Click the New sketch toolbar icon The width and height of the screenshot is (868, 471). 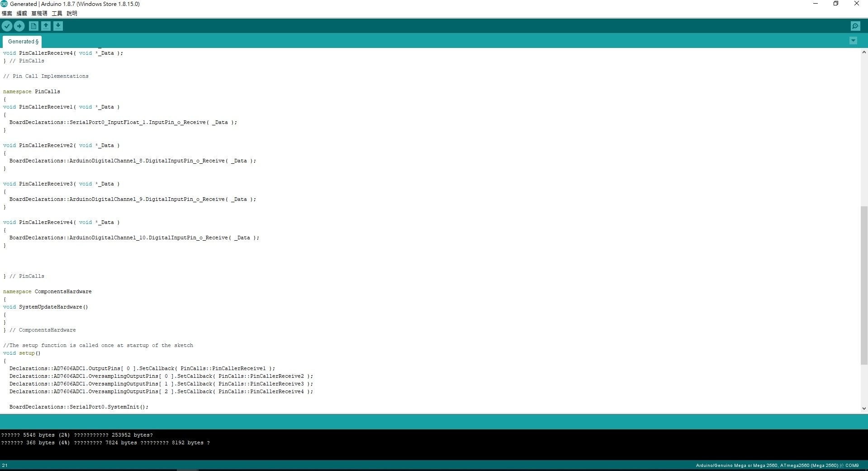click(33, 26)
